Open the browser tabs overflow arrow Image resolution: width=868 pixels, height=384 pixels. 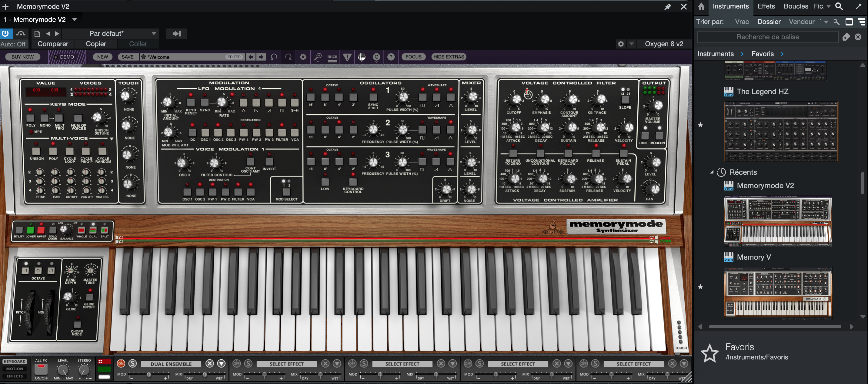click(x=828, y=6)
